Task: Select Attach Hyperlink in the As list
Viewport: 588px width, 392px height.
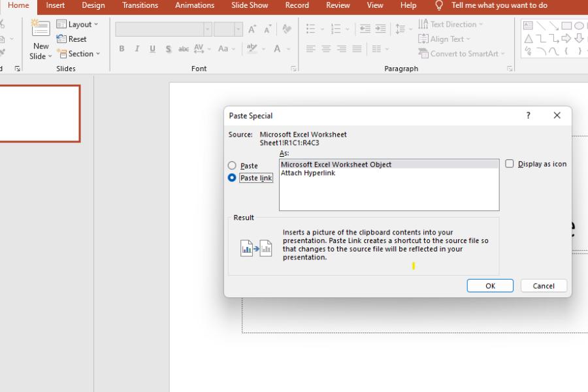Action: tap(389, 173)
